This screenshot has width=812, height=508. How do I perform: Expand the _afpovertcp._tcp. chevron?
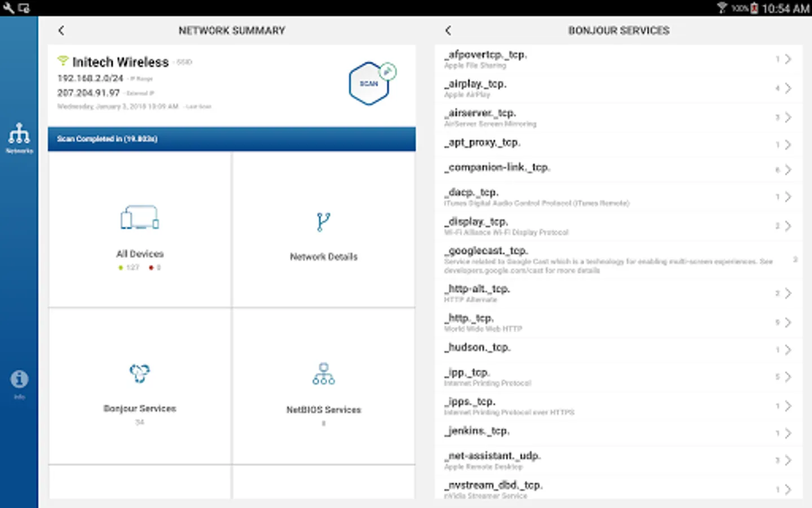point(788,59)
